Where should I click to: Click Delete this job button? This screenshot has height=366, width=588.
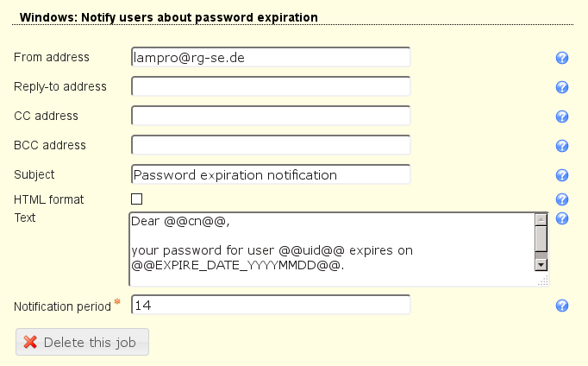coord(83,342)
